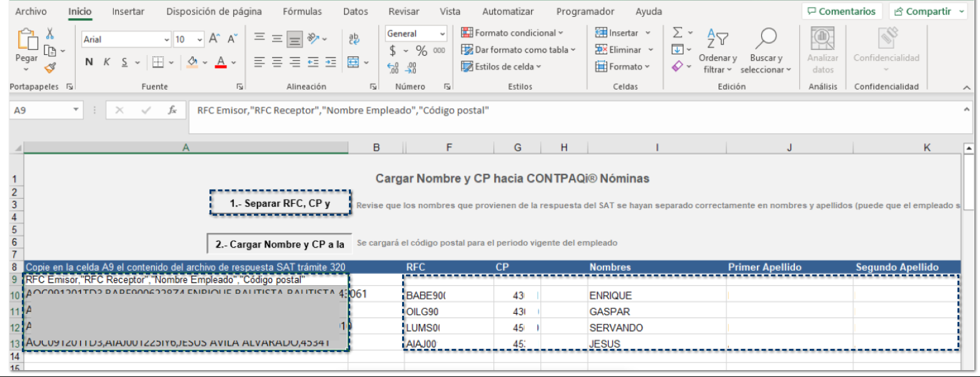Click the increase indent icon
Viewport: 980px width, 377px height.
pyautogui.click(x=331, y=62)
